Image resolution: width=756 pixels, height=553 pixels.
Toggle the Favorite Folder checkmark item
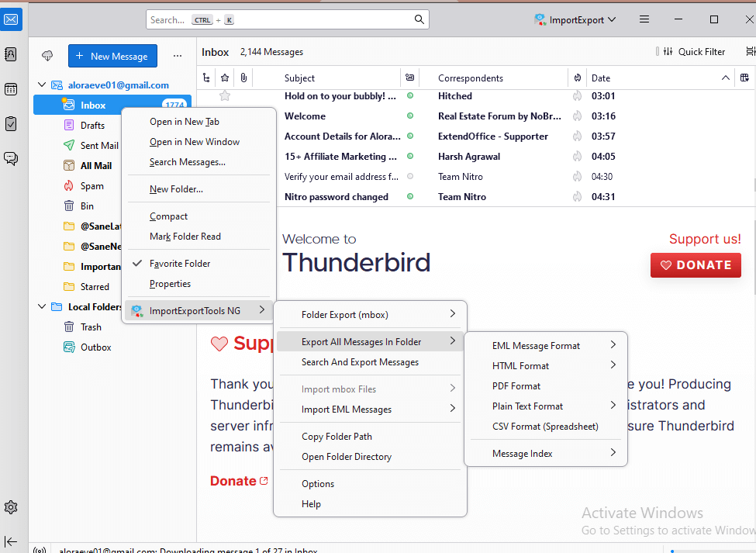[x=198, y=263]
